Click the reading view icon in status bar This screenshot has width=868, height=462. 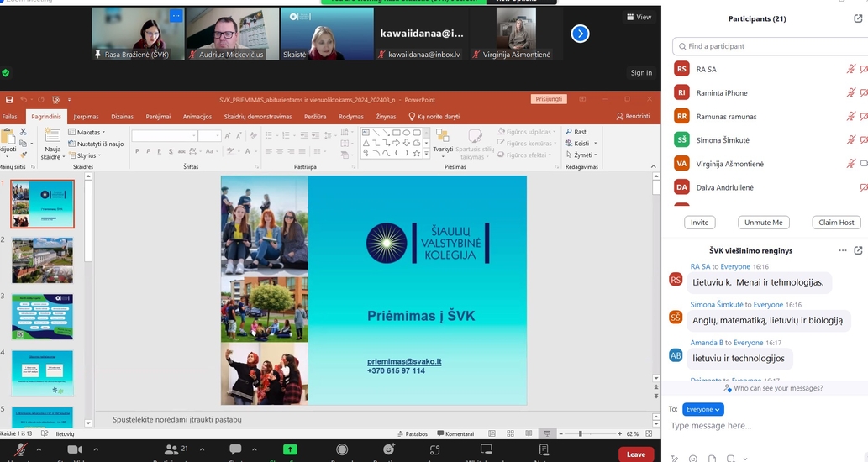[529, 433]
